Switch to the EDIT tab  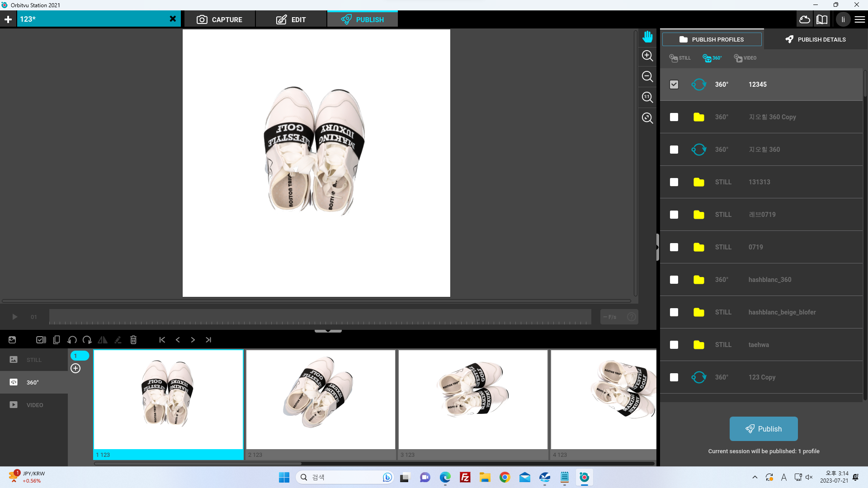click(x=291, y=19)
